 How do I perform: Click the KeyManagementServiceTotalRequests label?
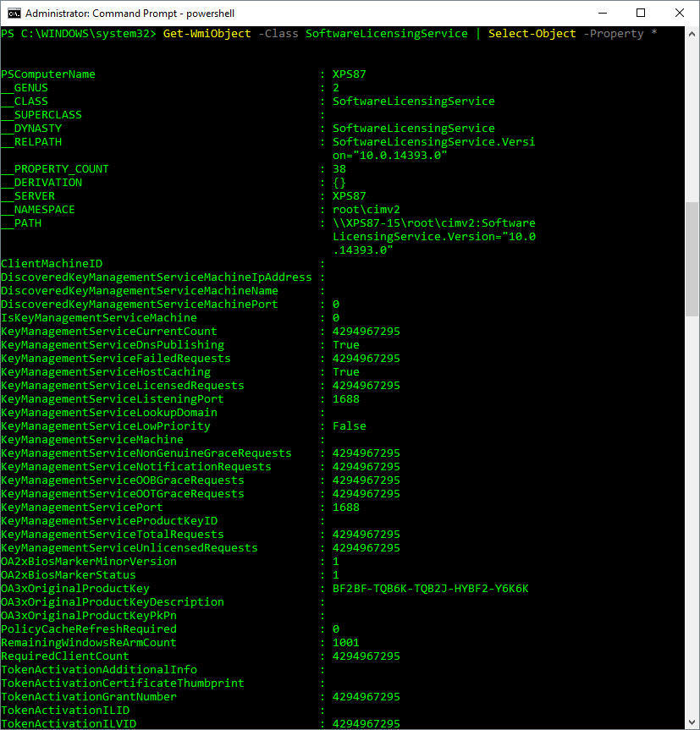[113, 534]
